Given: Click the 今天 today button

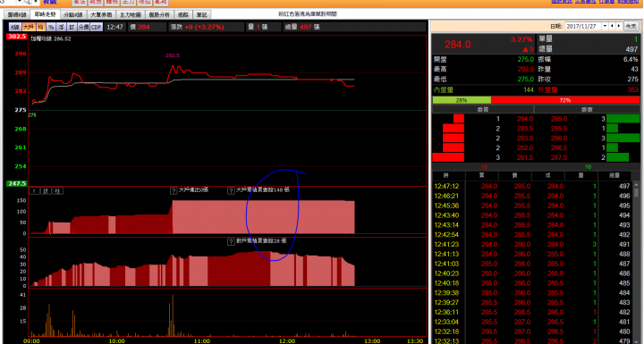Looking at the screenshot, I should click(x=631, y=26).
